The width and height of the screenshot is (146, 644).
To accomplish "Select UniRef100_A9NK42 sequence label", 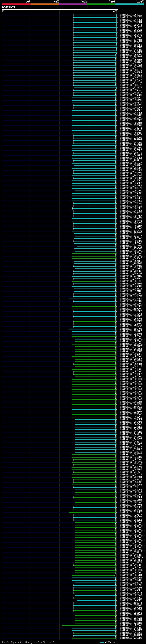I will (x=131, y=90).
